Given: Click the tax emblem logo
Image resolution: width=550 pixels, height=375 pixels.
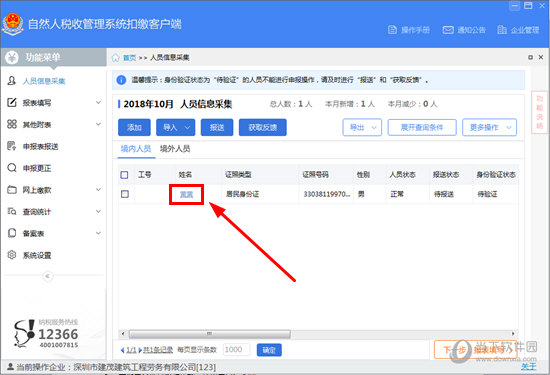Looking at the screenshot, I should point(13,24).
